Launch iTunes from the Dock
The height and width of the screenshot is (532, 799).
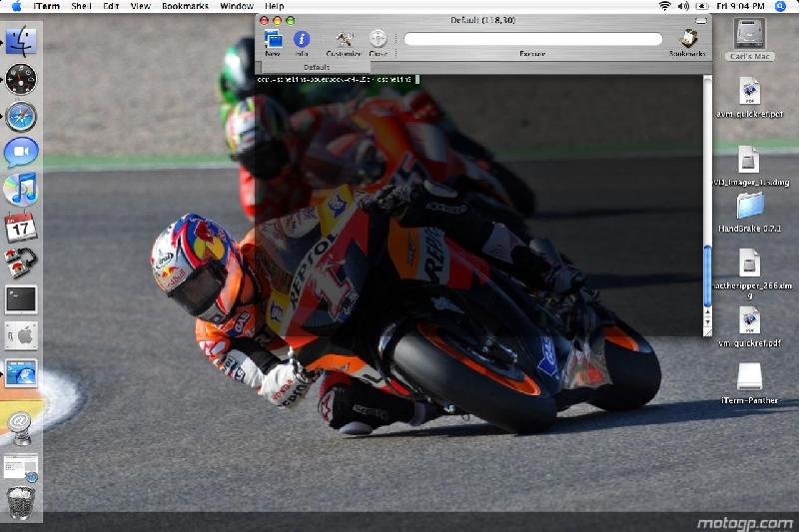click(x=21, y=189)
